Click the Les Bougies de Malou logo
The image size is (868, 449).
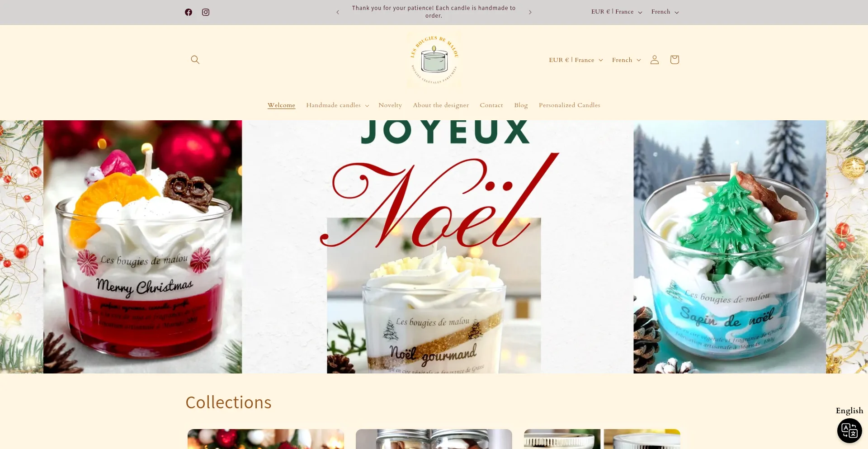(434, 60)
